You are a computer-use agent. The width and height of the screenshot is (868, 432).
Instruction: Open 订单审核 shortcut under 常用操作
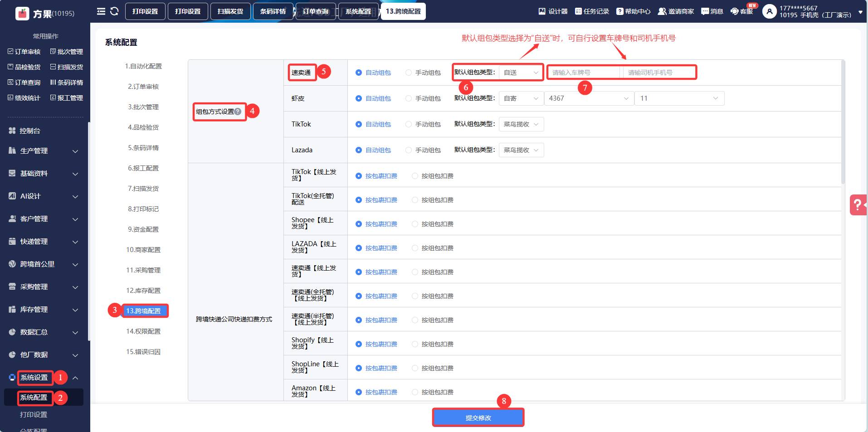[x=24, y=52]
